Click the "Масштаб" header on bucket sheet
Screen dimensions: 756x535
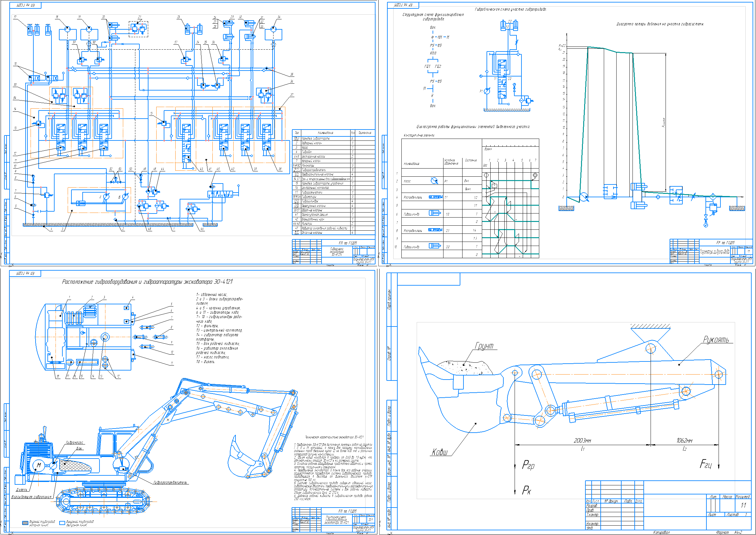pos(743,496)
